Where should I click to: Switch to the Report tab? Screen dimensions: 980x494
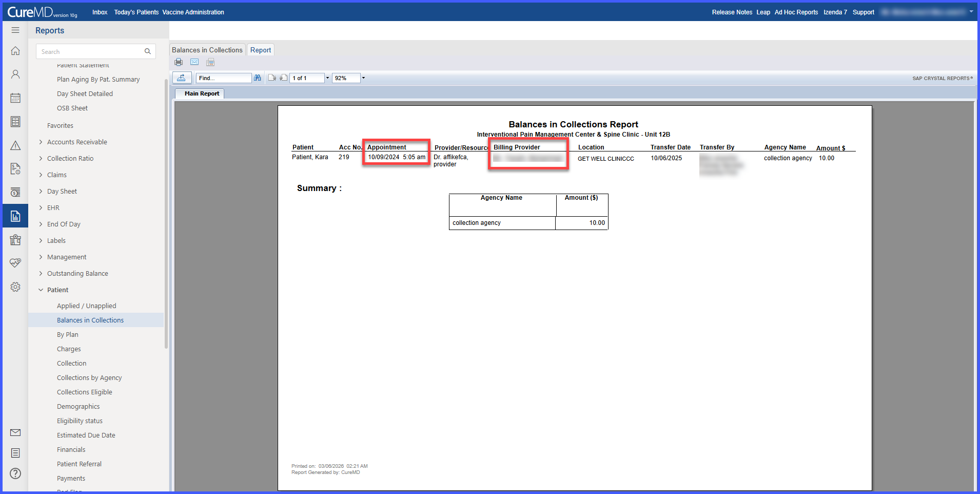tap(261, 50)
